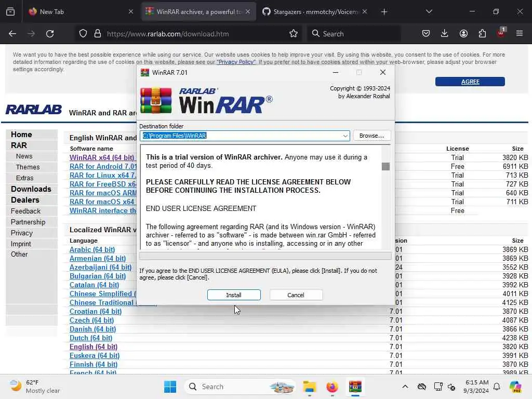
Task: Click the Firefox search box
Action: [353, 34]
